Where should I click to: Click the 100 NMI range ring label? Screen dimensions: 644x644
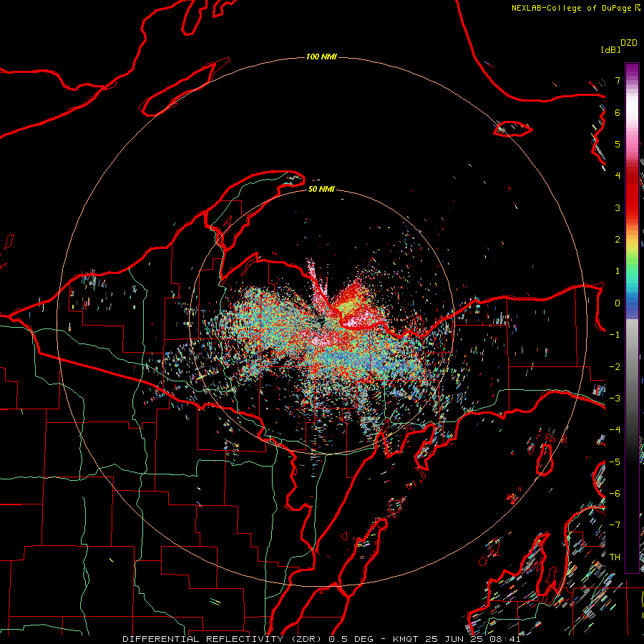pos(321,57)
